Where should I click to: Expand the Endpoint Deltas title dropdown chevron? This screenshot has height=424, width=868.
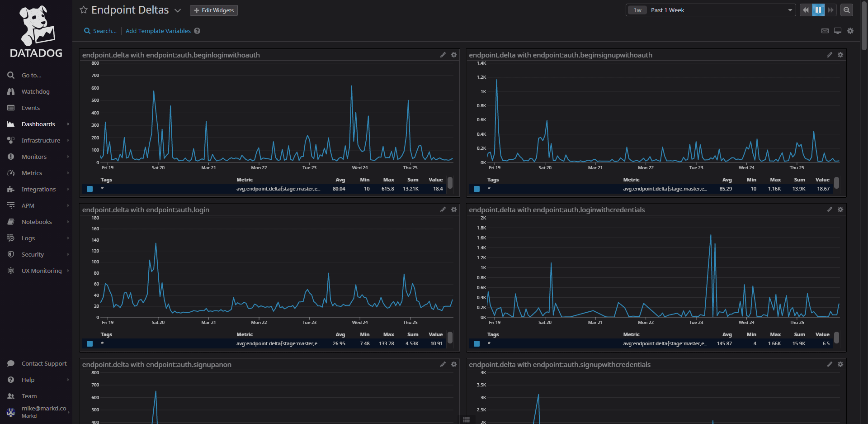pyautogui.click(x=178, y=10)
